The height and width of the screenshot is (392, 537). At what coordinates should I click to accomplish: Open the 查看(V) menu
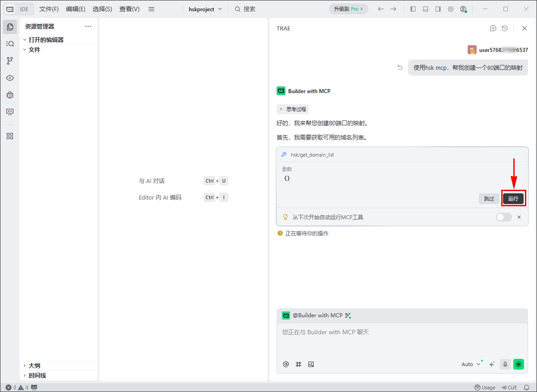[x=129, y=9]
